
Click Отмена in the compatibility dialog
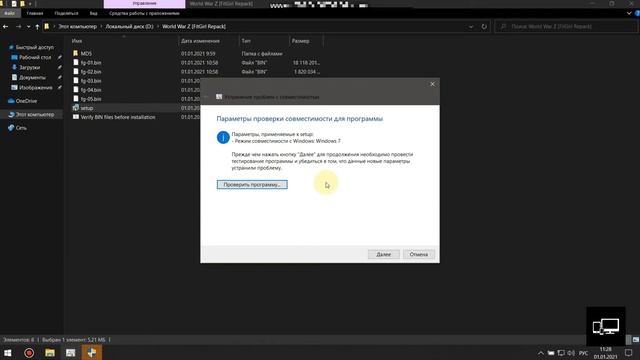click(x=419, y=254)
